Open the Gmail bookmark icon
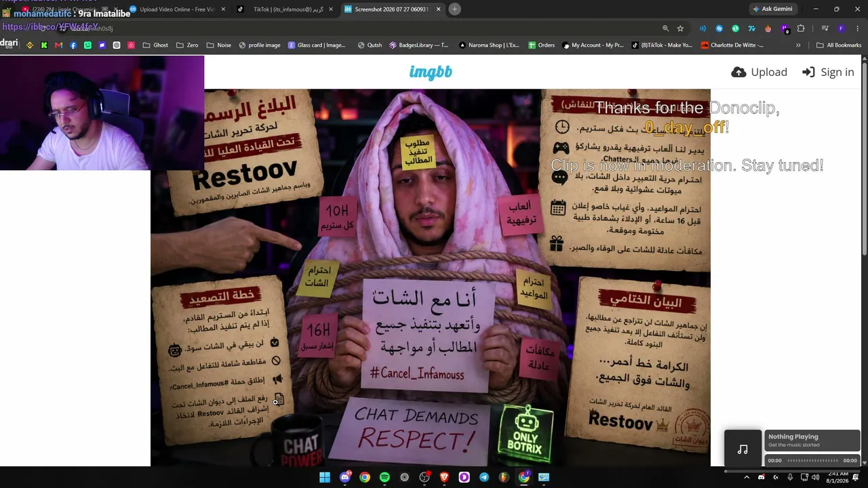Image resolution: width=868 pixels, height=488 pixels. coord(59,45)
